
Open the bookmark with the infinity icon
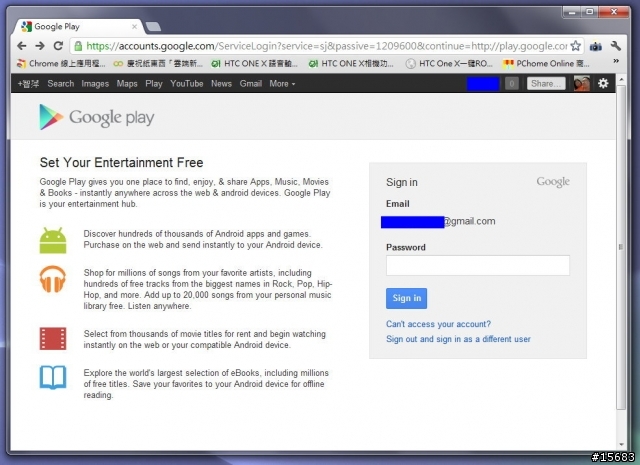pyautogui.click(x=158, y=63)
